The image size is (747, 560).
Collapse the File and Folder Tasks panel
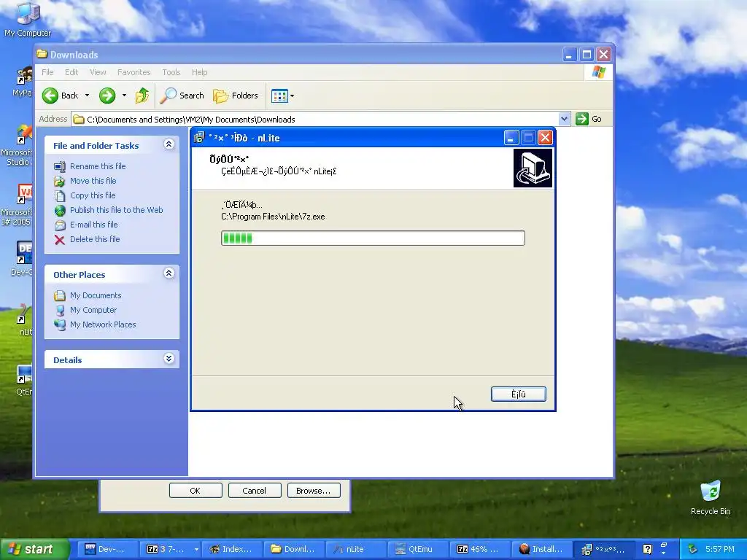(x=169, y=144)
